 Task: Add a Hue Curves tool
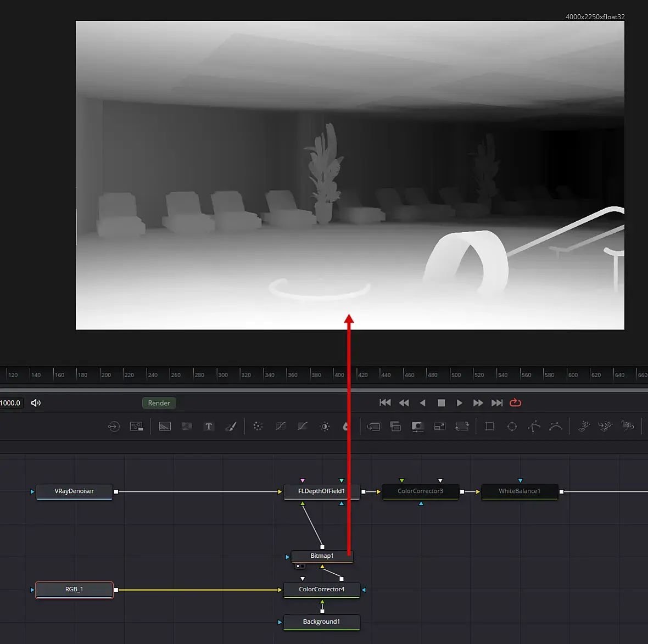[x=303, y=426]
